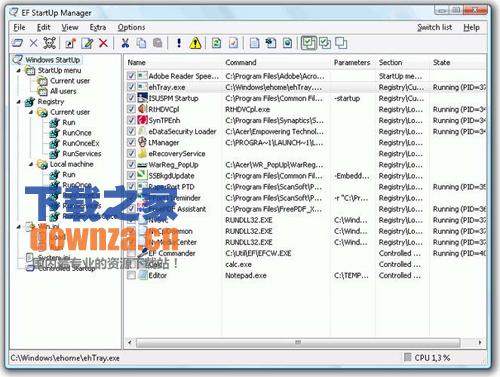The image size is (500, 377).
Task: Click the horizontal scrollbar right arrow
Action: coord(480,342)
